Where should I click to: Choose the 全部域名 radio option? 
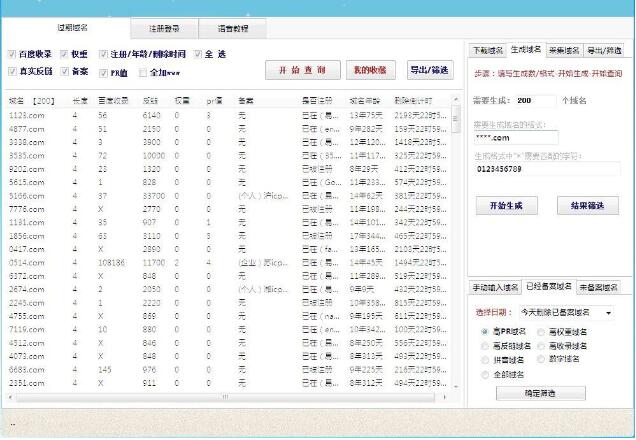pos(486,372)
